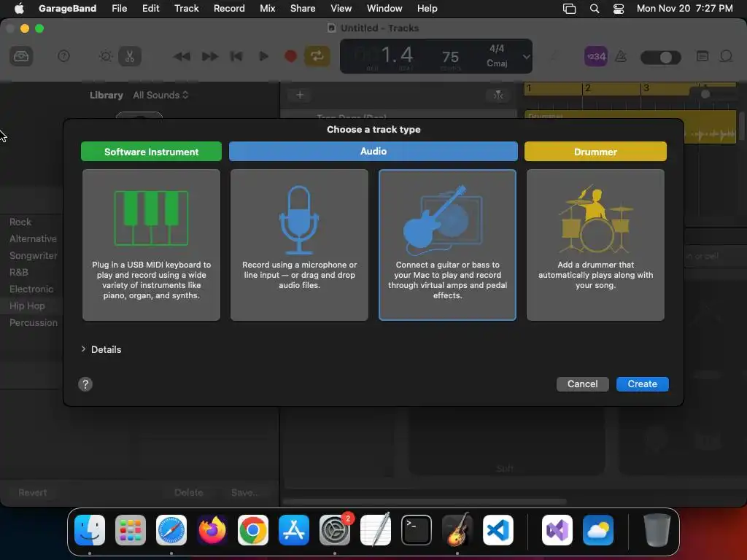
Task: Select R&B in the library list
Action: tap(18, 273)
